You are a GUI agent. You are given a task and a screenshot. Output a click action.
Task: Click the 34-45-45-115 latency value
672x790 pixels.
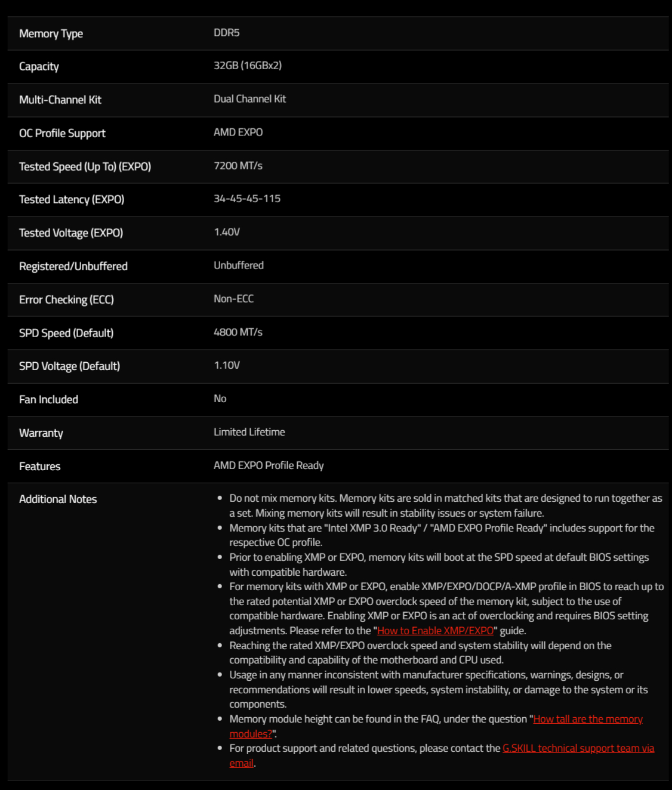click(x=247, y=199)
